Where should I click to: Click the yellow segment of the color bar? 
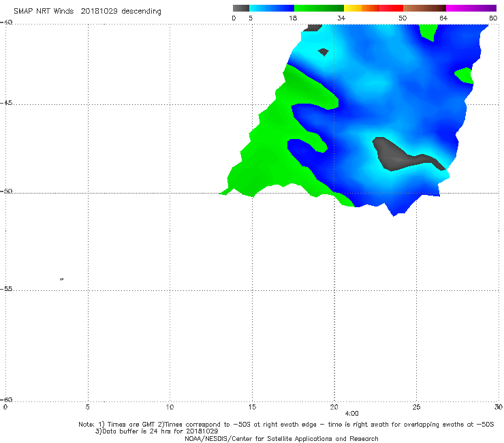click(x=353, y=8)
